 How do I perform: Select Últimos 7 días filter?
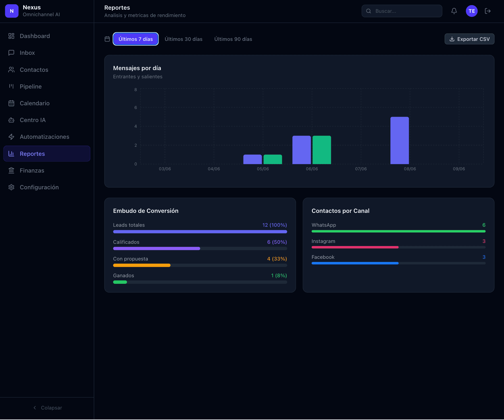(136, 39)
